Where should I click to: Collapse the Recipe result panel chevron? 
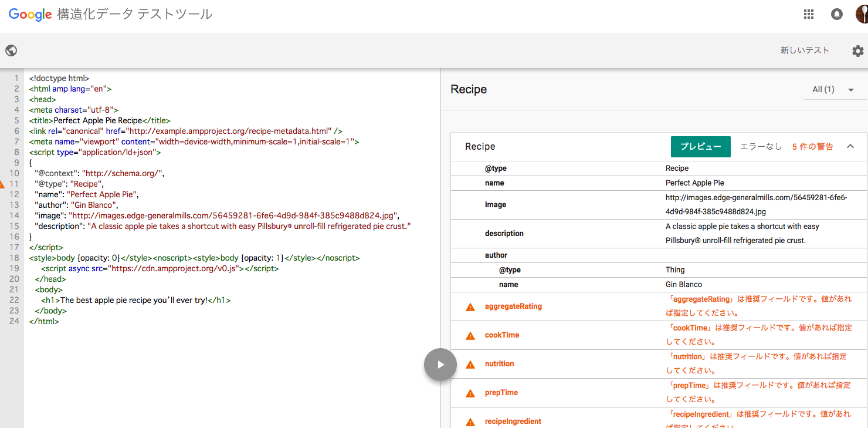click(850, 146)
